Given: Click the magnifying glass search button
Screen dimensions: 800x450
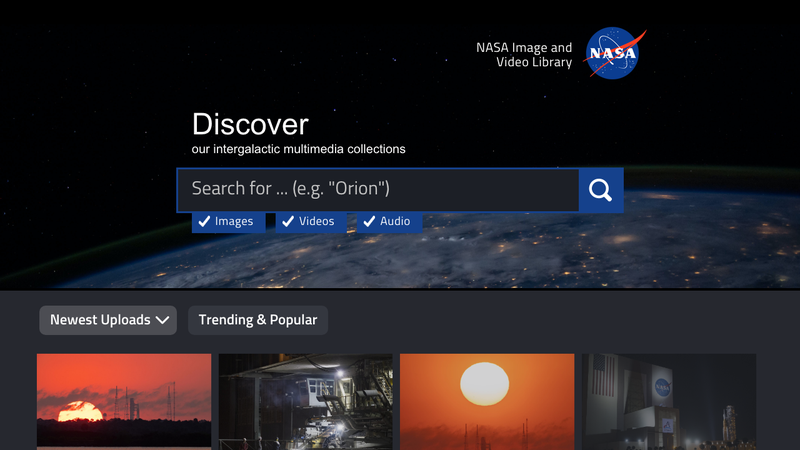Looking at the screenshot, I should 601,190.
